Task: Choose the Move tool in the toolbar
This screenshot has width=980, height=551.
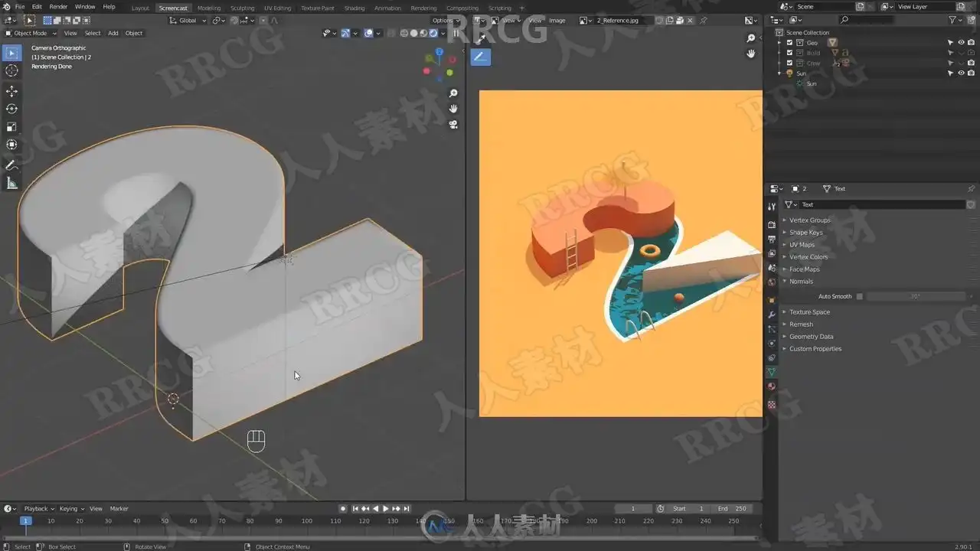Action: tap(11, 91)
